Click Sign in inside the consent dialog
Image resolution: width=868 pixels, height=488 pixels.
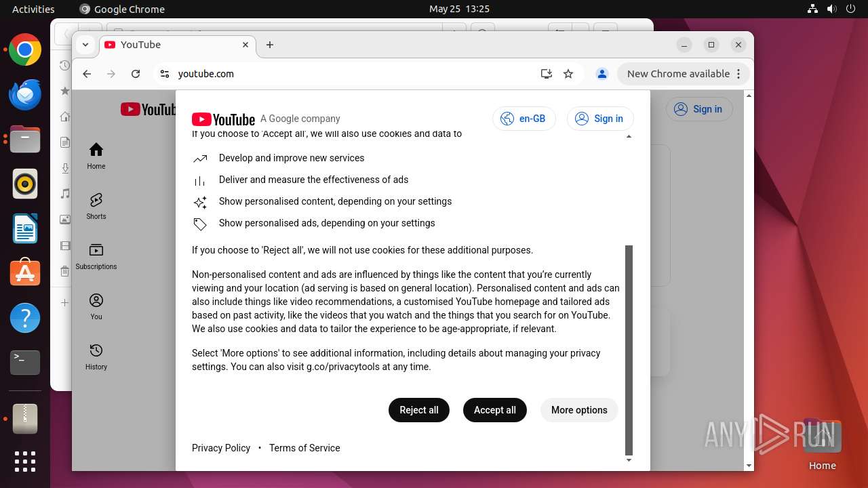coord(600,119)
